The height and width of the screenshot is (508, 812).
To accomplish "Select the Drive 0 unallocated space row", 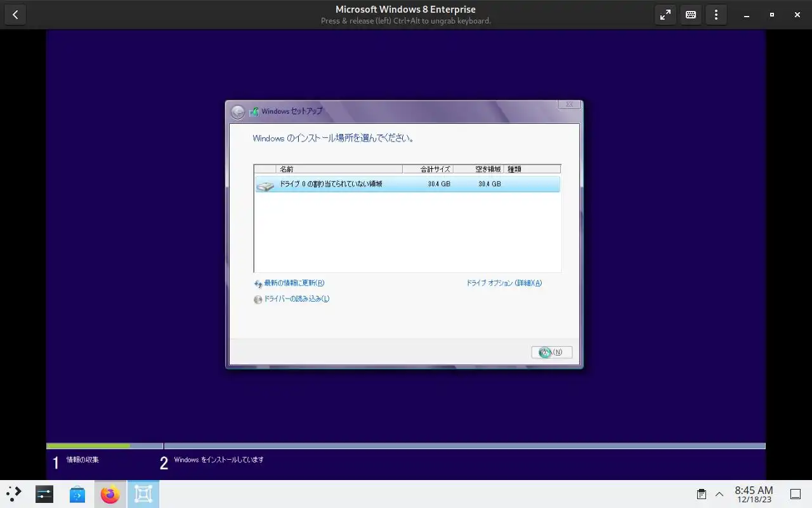I will [x=407, y=184].
